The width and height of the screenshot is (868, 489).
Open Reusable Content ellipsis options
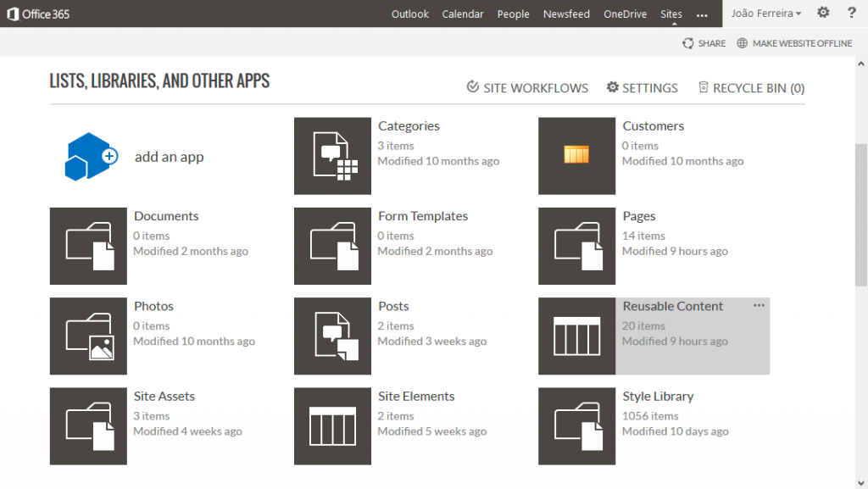click(759, 306)
